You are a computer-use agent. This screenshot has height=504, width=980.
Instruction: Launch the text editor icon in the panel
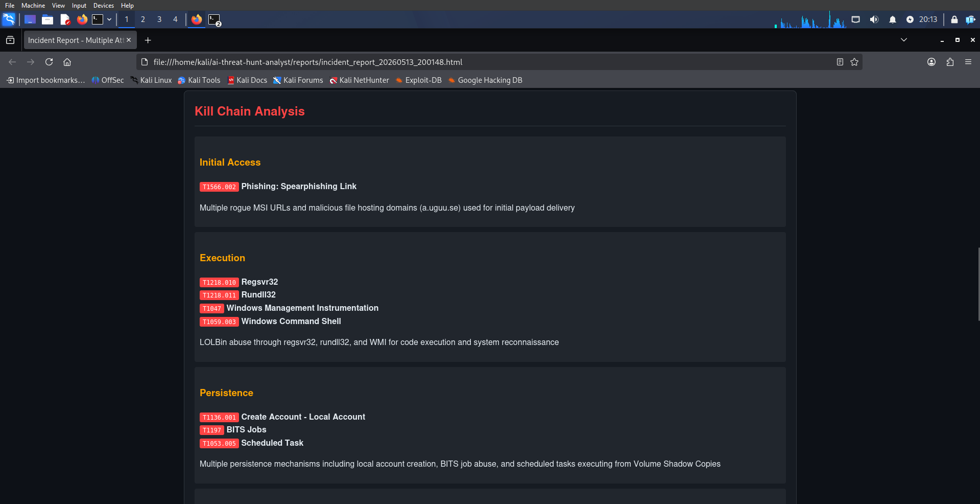pyautogui.click(x=65, y=19)
